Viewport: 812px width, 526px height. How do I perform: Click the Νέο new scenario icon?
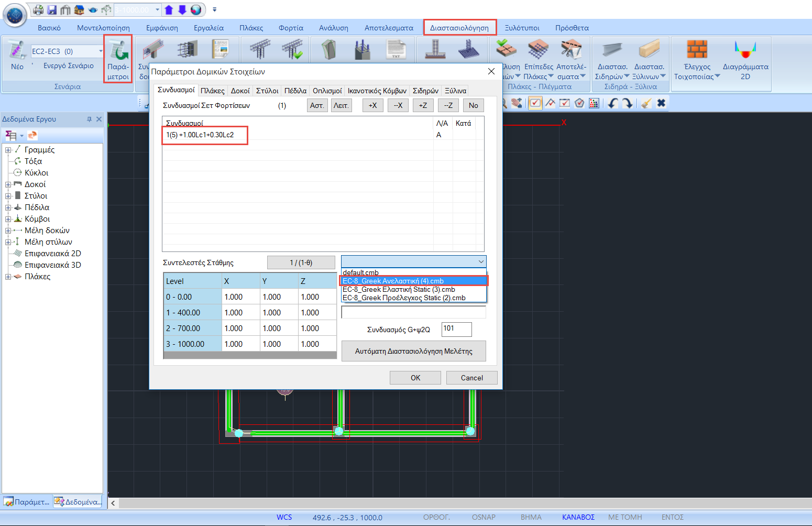[17, 51]
